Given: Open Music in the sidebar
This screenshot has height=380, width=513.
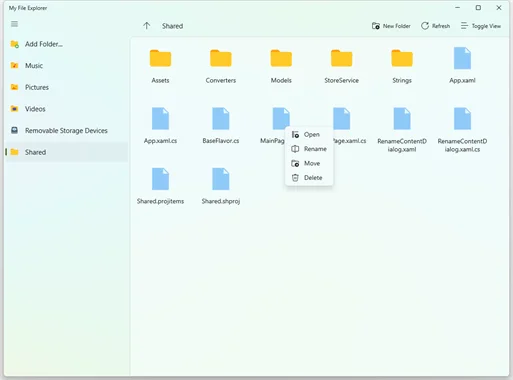Looking at the screenshot, I should 27,66.
